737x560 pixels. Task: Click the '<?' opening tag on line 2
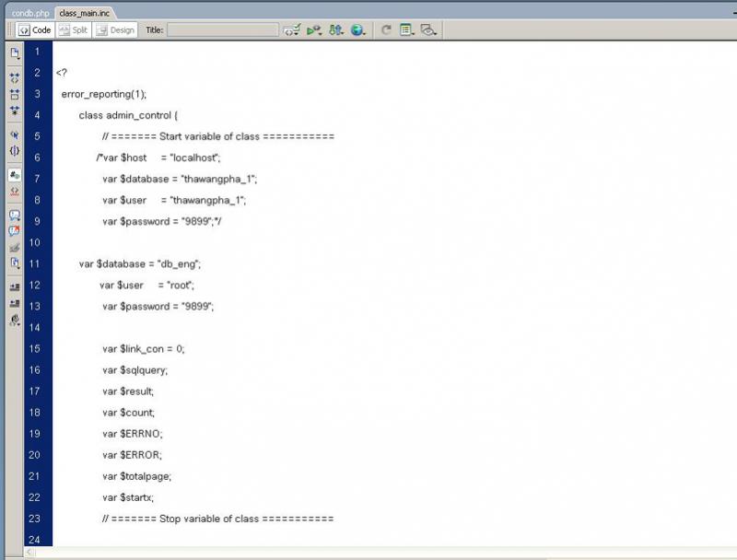click(x=62, y=73)
